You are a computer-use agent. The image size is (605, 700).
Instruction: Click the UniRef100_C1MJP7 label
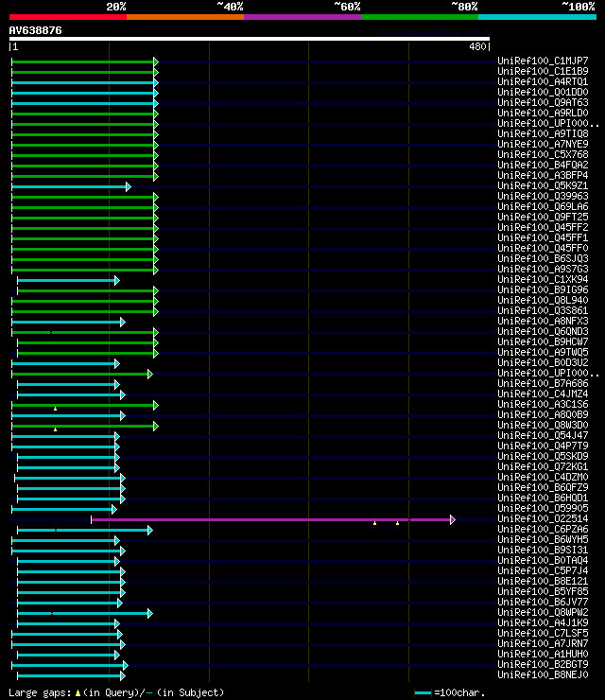543,61
